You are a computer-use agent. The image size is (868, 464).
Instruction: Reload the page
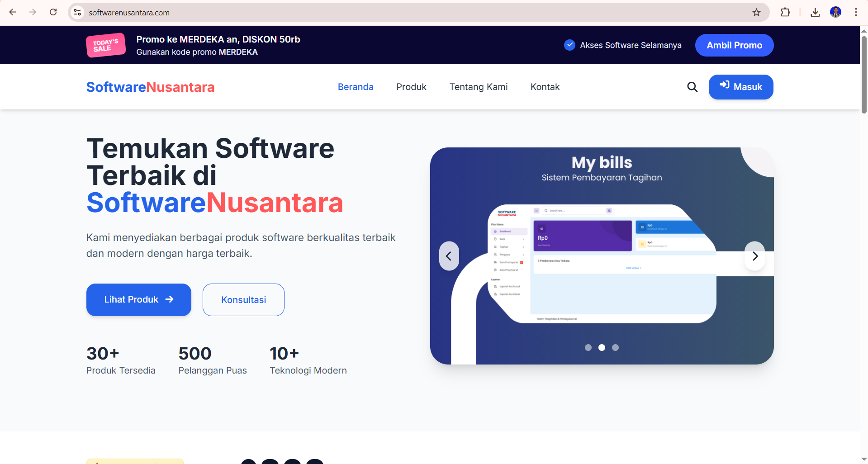tap(53, 12)
